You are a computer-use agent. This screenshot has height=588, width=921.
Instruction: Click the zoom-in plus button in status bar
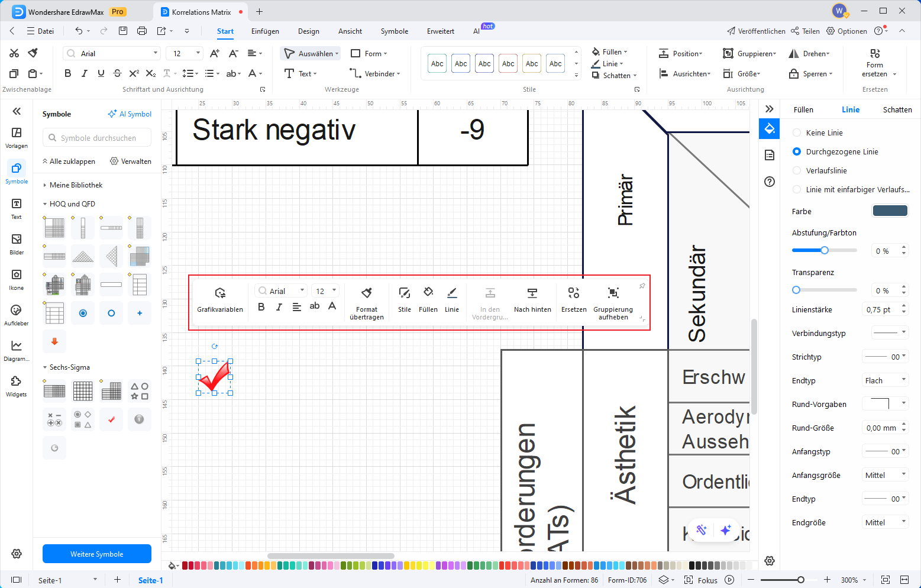coord(827,580)
